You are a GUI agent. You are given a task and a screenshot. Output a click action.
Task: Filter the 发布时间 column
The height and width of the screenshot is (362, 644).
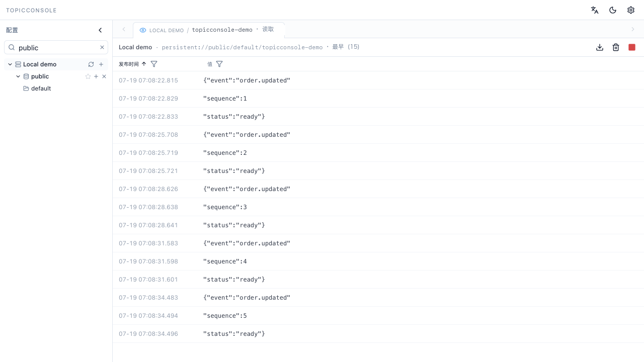pos(154,64)
